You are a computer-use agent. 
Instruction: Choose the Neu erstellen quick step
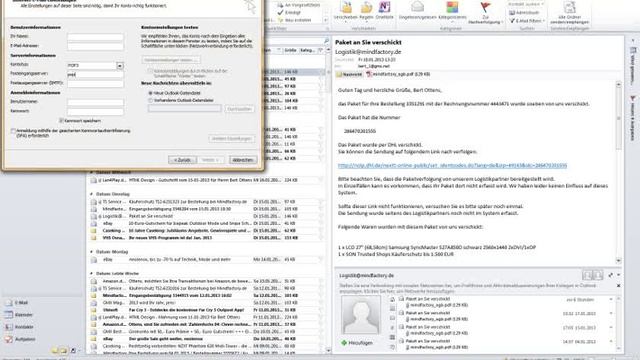(294, 20)
